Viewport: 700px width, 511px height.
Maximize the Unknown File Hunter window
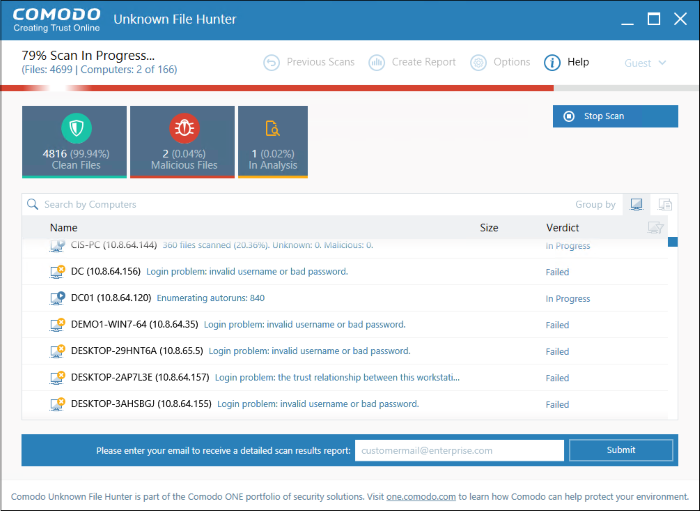click(654, 19)
